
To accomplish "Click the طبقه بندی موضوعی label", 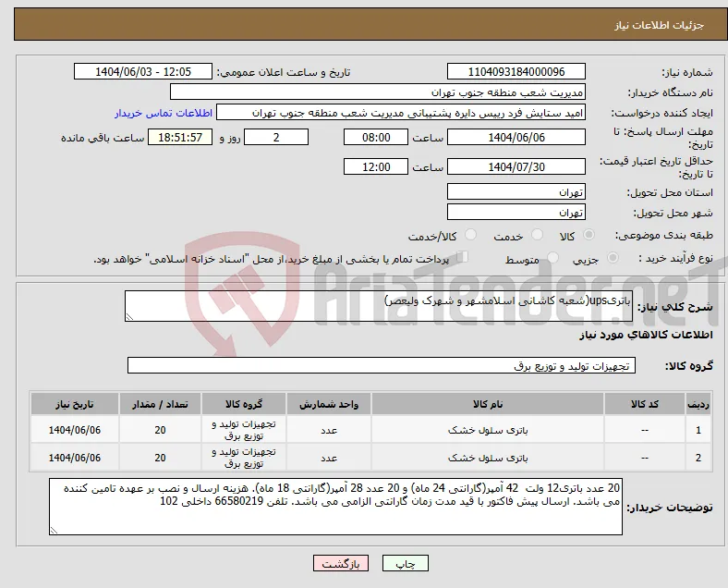I will [664, 236].
